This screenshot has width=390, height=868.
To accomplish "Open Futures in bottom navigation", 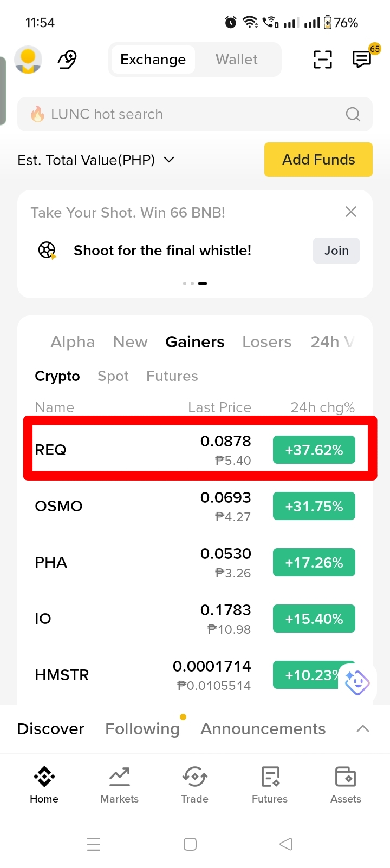I will click(x=270, y=785).
